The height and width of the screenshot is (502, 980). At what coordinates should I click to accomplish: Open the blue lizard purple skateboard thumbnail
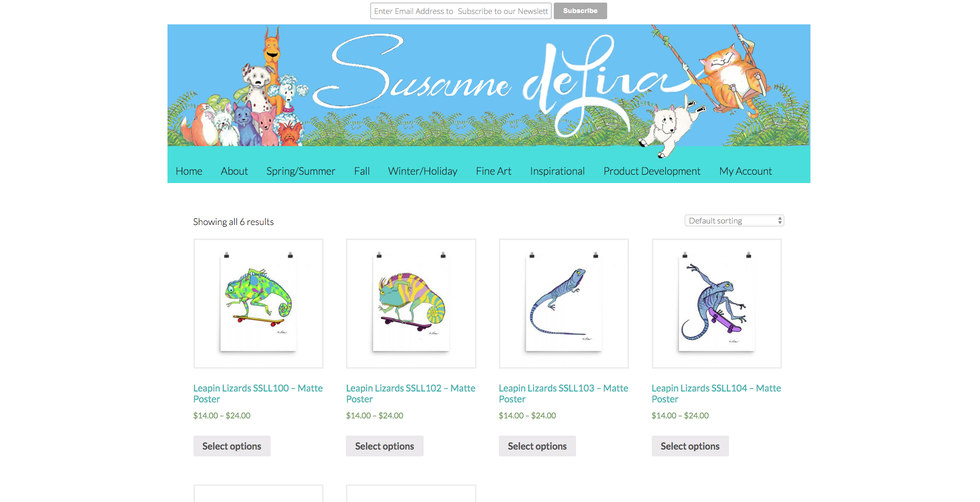(x=716, y=303)
